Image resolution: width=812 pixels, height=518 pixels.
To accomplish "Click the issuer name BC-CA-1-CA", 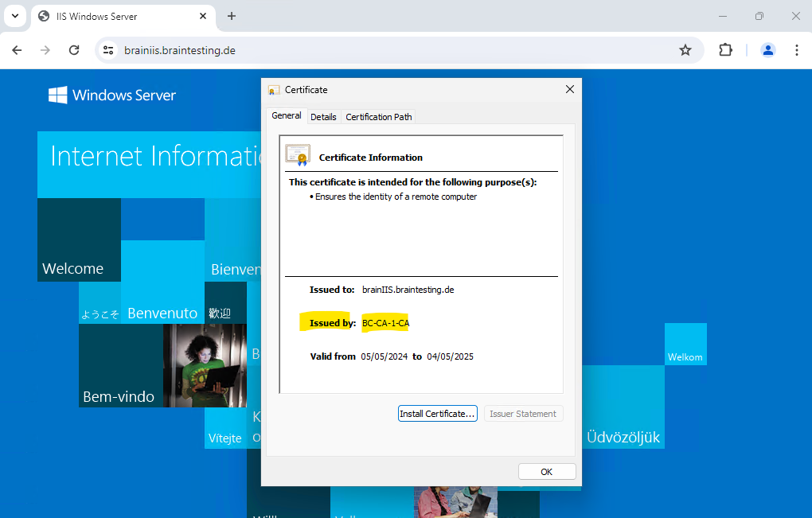I will [386, 323].
